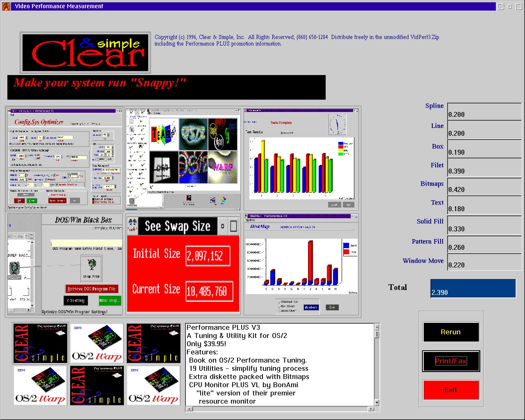The width and height of the screenshot is (525, 420).
Task: Click the hide-window button with the diagonal slash
Action: click(501, 7)
